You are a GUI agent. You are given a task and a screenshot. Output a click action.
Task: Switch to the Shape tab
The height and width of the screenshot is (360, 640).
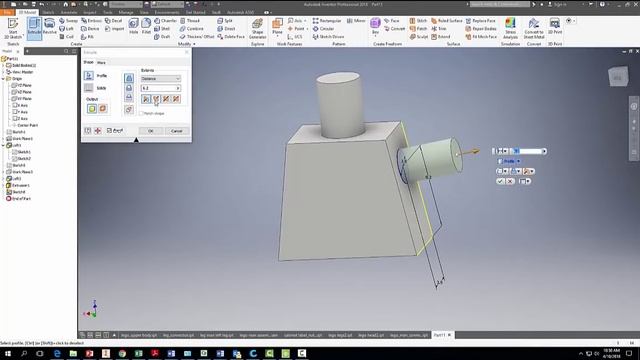pyautogui.click(x=89, y=62)
